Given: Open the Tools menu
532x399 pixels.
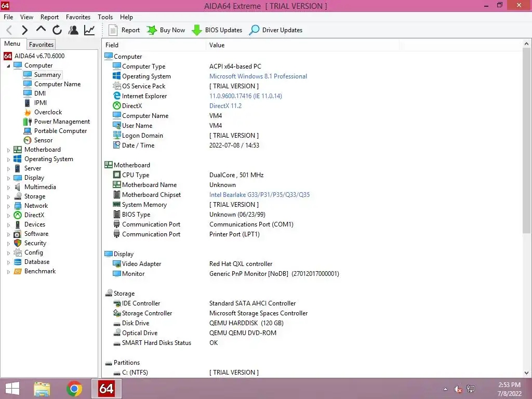Looking at the screenshot, I should pyautogui.click(x=105, y=17).
